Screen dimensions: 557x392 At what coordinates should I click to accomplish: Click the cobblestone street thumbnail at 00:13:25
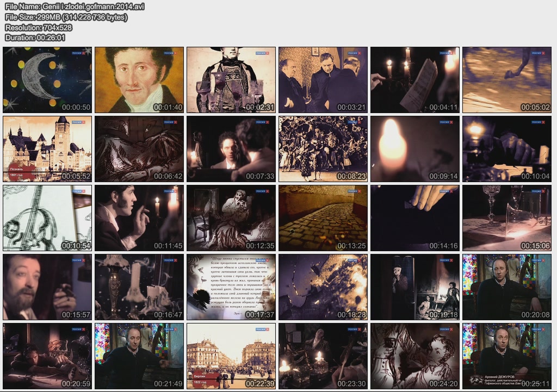pyautogui.click(x=323, y=218)
